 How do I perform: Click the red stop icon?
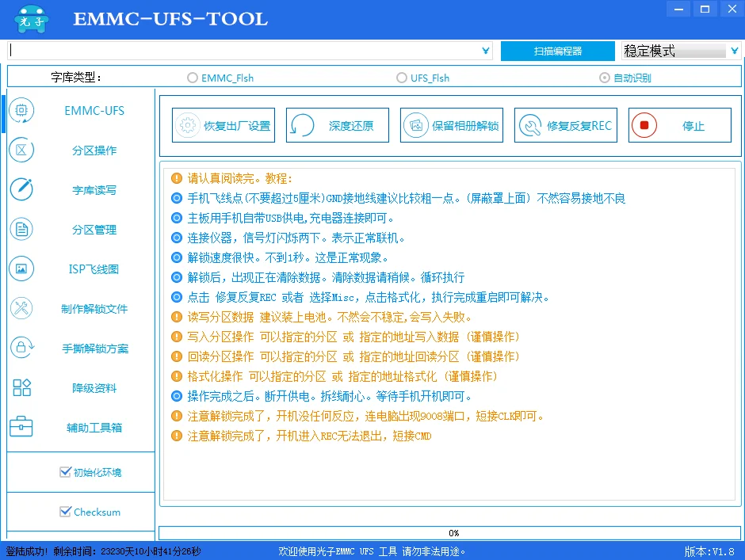[x=644, y=125]
